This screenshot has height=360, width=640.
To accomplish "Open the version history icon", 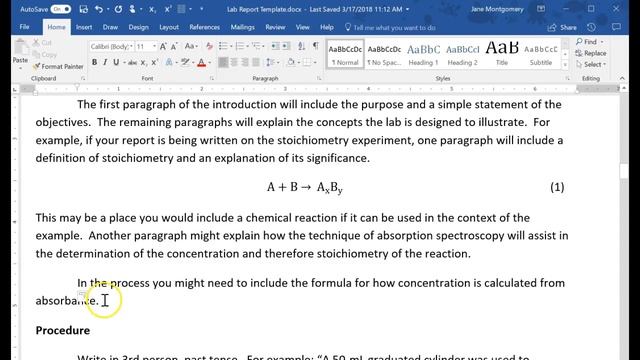I will click(x=591, y=27).
